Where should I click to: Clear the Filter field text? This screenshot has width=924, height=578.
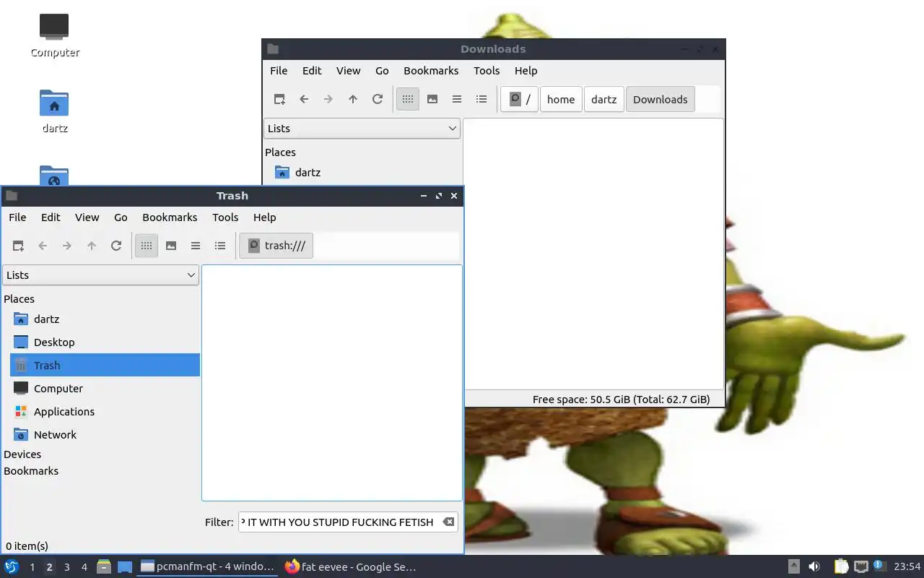pos(448,522)
